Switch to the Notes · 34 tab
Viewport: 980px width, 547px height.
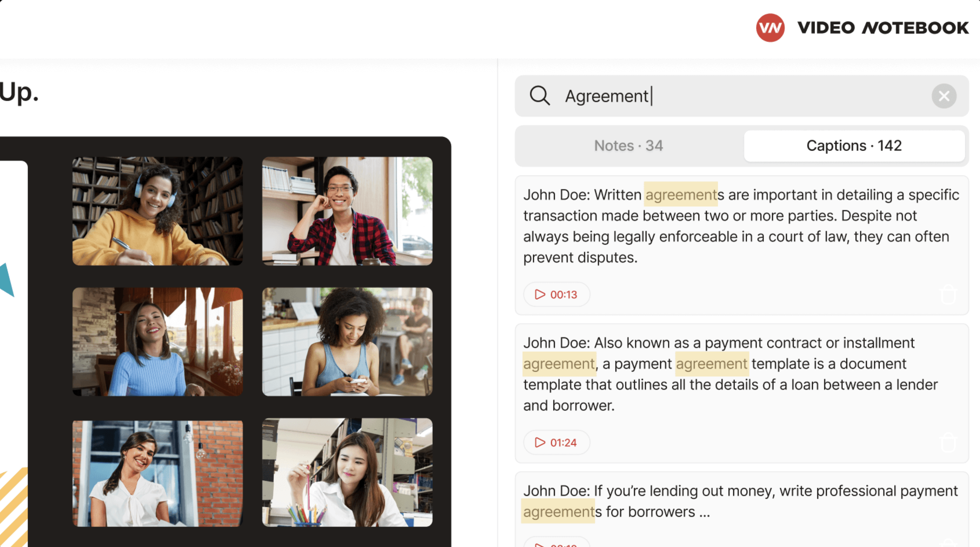click(x=629, y=146)
